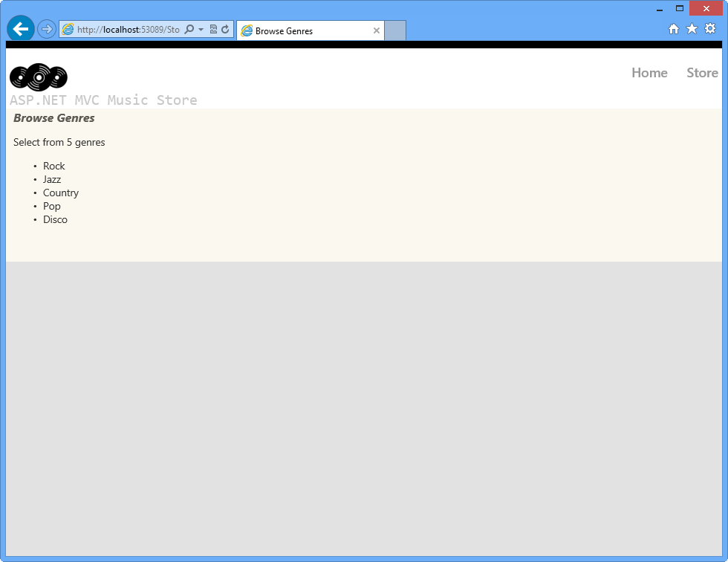
Task: Refresh the page using the refresh icon
Action: coord(224,28)
